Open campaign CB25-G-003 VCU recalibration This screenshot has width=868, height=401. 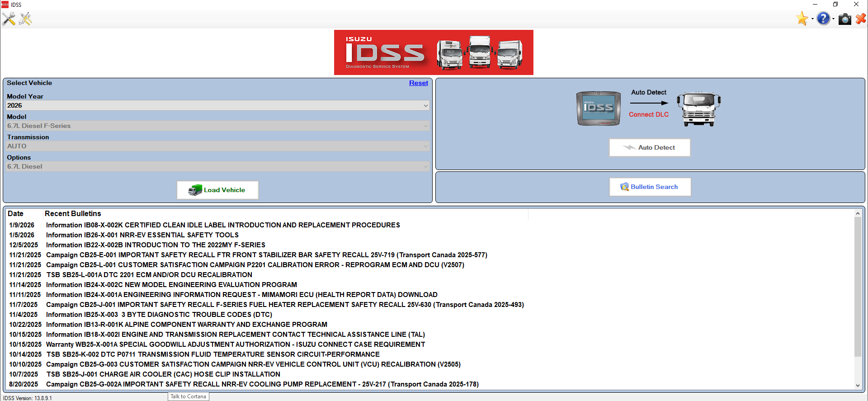point(253,364)
